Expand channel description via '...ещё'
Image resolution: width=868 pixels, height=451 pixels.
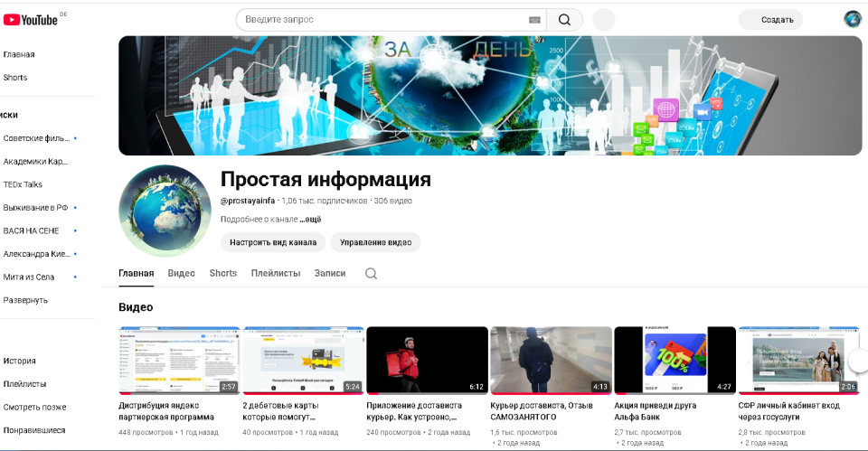pos(310,219)
